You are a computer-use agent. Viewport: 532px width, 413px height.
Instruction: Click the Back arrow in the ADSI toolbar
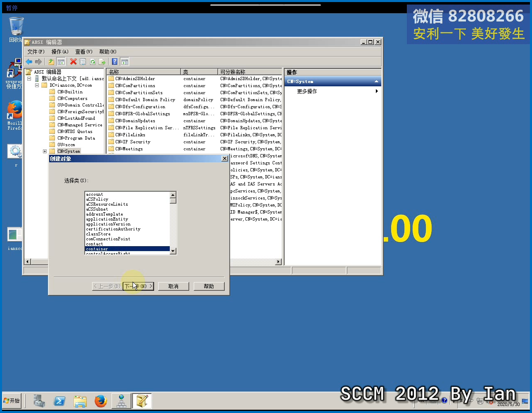click(x=29, y=62)
